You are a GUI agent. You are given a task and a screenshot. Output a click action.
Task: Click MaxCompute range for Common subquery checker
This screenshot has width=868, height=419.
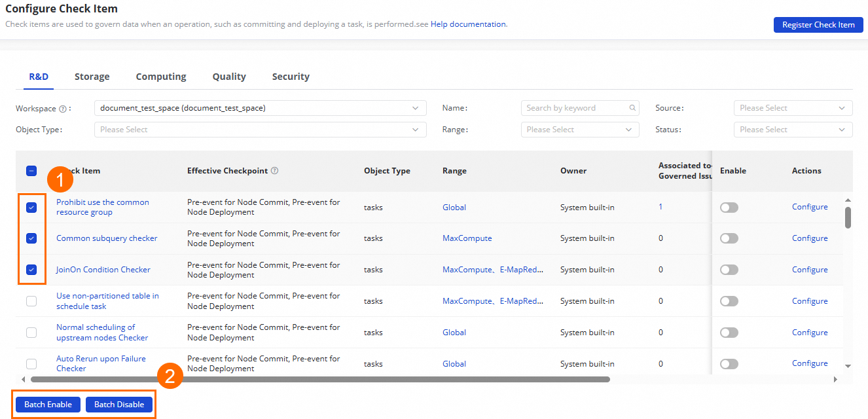(467, 238)
